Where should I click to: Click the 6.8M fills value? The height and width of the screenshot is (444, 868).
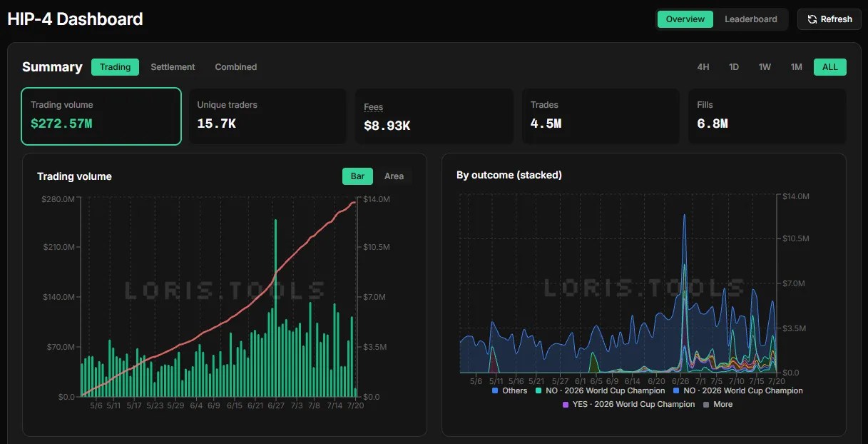click(713, 123)
